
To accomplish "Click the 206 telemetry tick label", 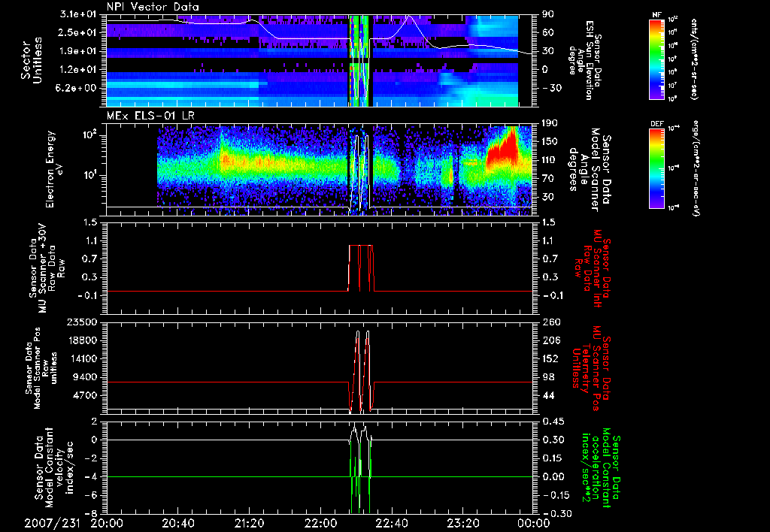I will (x=550, y=340).
